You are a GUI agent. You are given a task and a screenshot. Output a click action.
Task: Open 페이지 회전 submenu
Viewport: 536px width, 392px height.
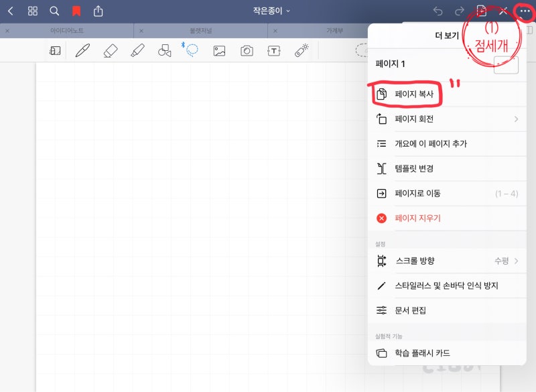coord(447,119)
